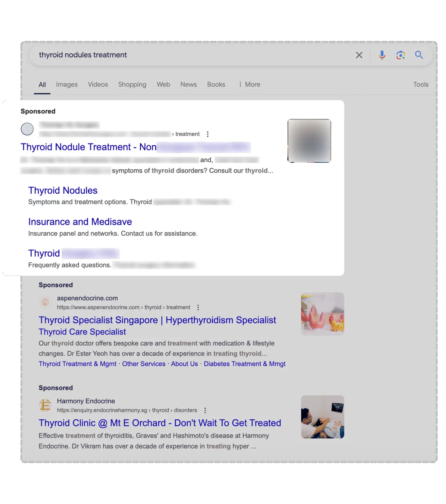This screenshot has height=504, width=446.
Task: Open Thyroid Clinic @ Mt E Orchard link
Action: coord(160,423)
